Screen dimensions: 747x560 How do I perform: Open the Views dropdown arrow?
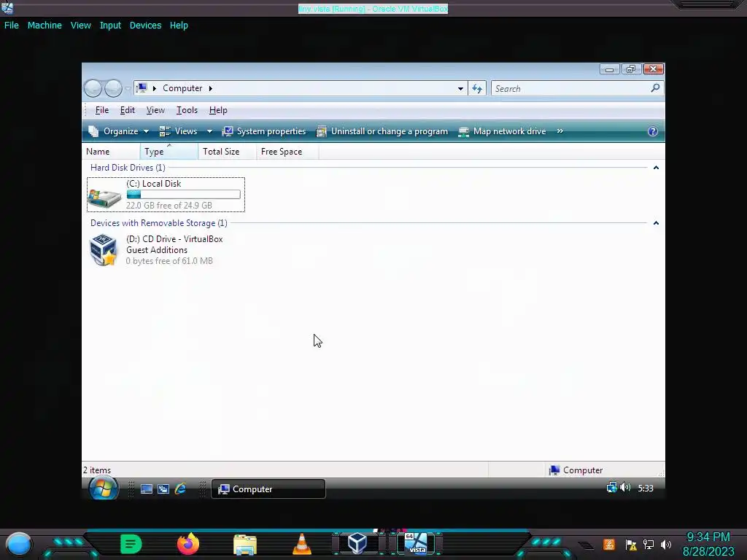coord(209,131)
